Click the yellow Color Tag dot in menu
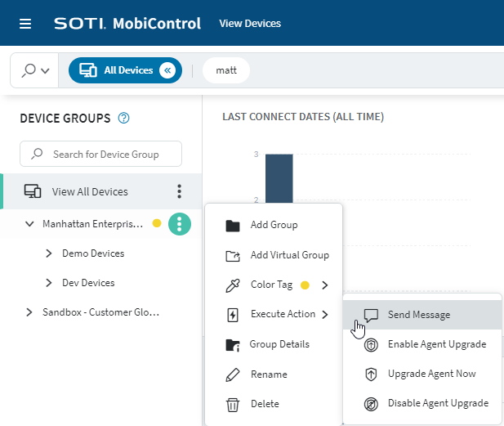 (305, 285)
